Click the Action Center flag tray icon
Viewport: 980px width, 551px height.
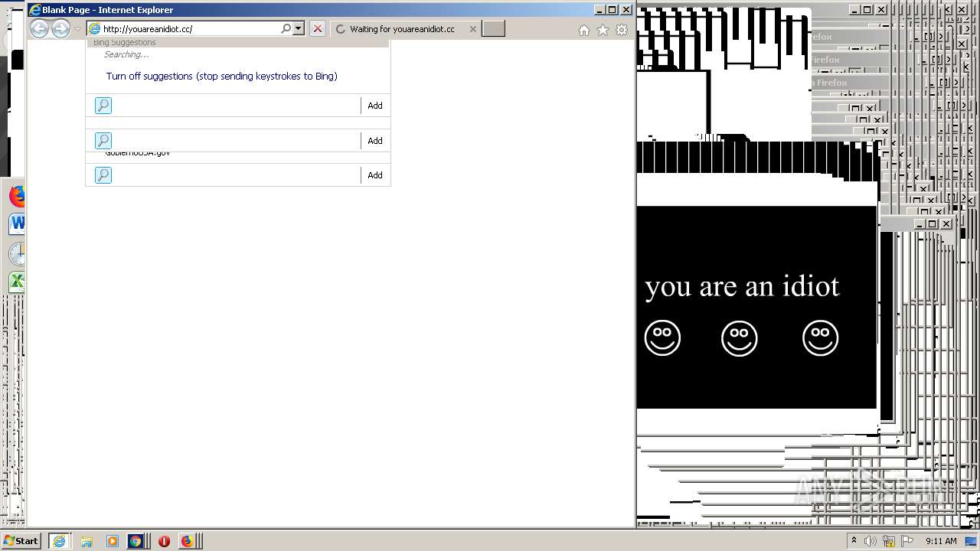(x=907, y=541)
